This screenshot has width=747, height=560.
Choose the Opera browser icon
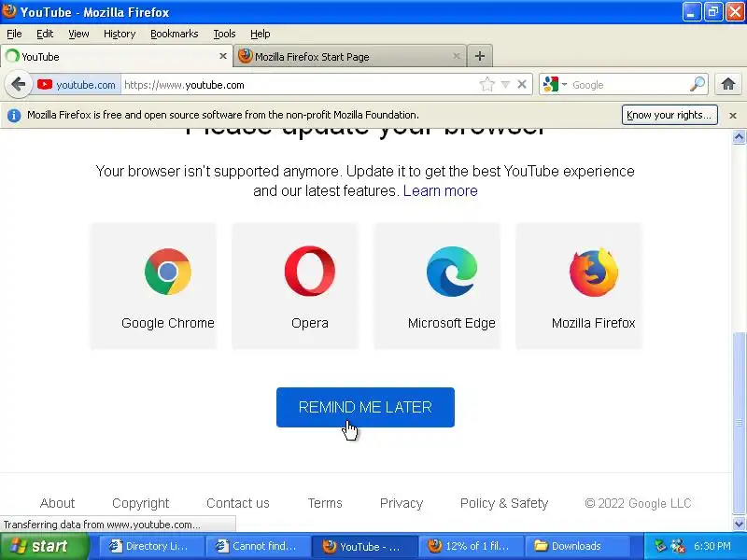310,271
